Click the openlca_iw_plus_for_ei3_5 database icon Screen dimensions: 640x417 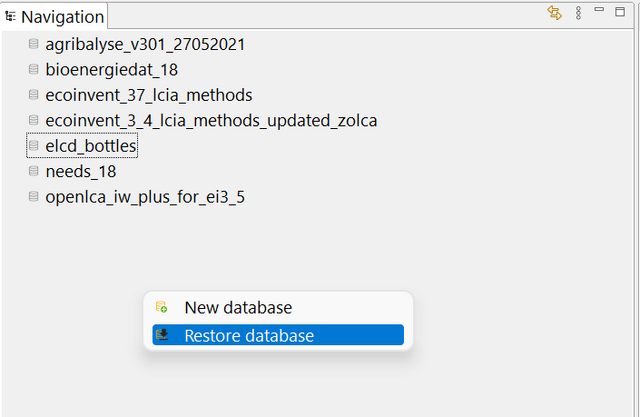click(33, 196)
